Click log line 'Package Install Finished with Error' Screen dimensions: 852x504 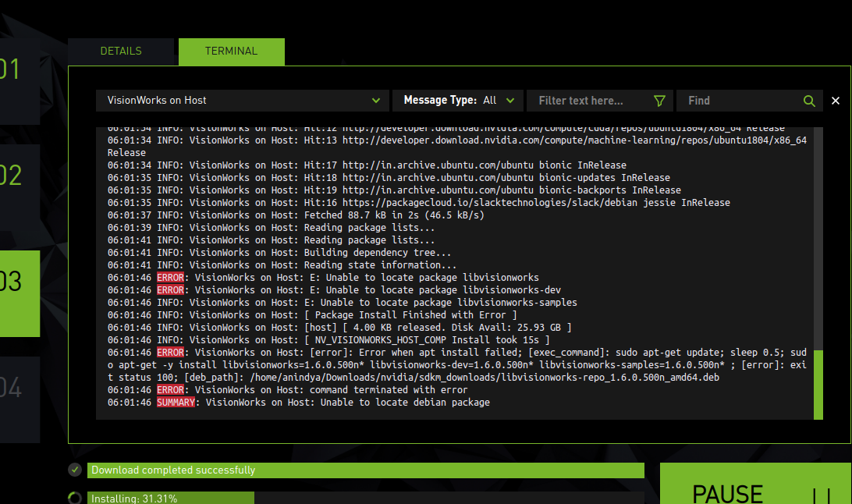(x=312, y=315)
